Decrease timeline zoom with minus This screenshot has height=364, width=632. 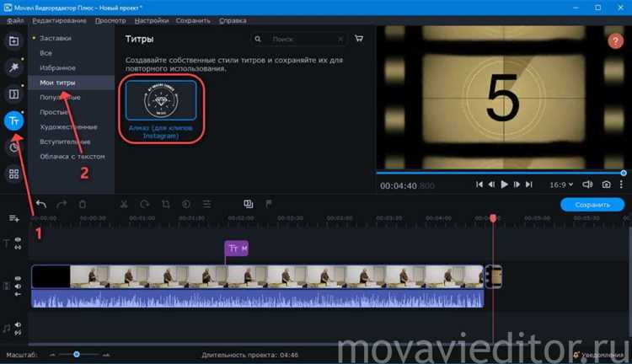pos(52,355)
